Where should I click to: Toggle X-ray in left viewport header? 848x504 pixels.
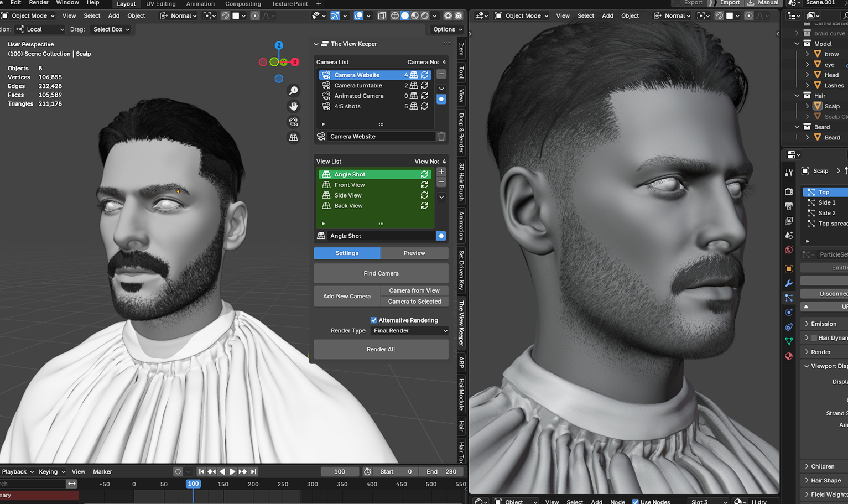point(382,16)
